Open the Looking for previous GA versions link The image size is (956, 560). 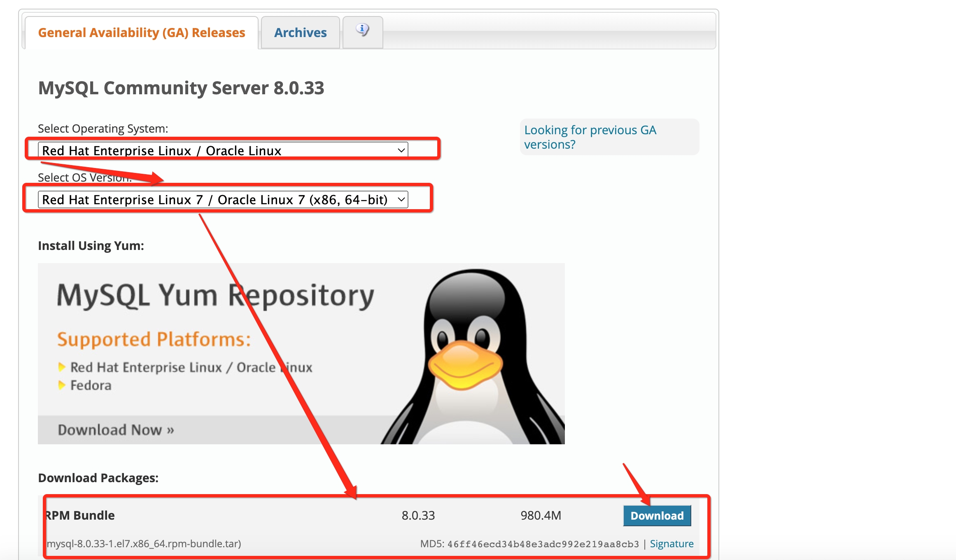coord(591,137)
